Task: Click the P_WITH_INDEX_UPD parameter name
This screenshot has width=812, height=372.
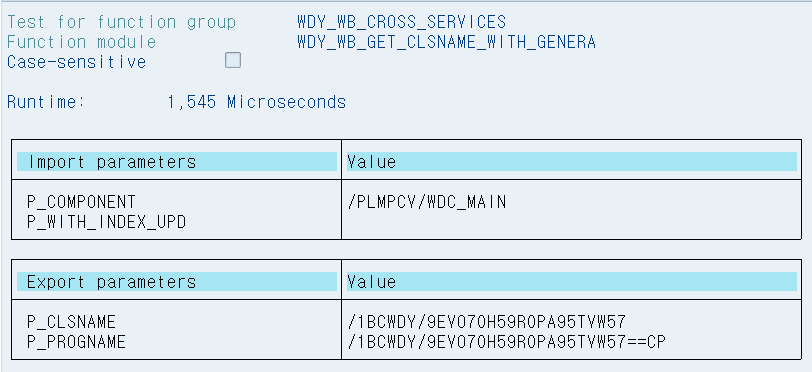Action: 106,222
